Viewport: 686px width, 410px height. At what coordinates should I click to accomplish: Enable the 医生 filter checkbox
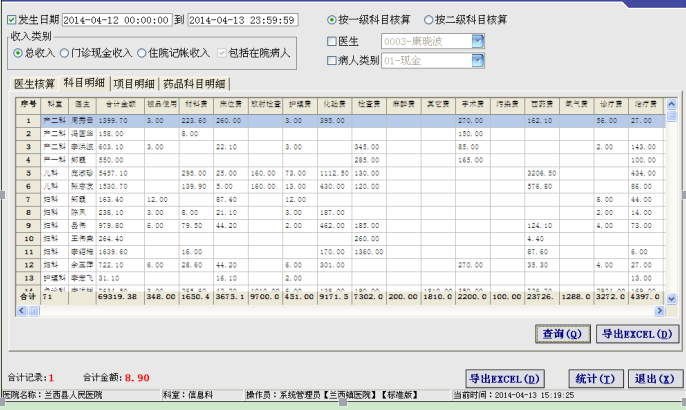pos(334,41)
